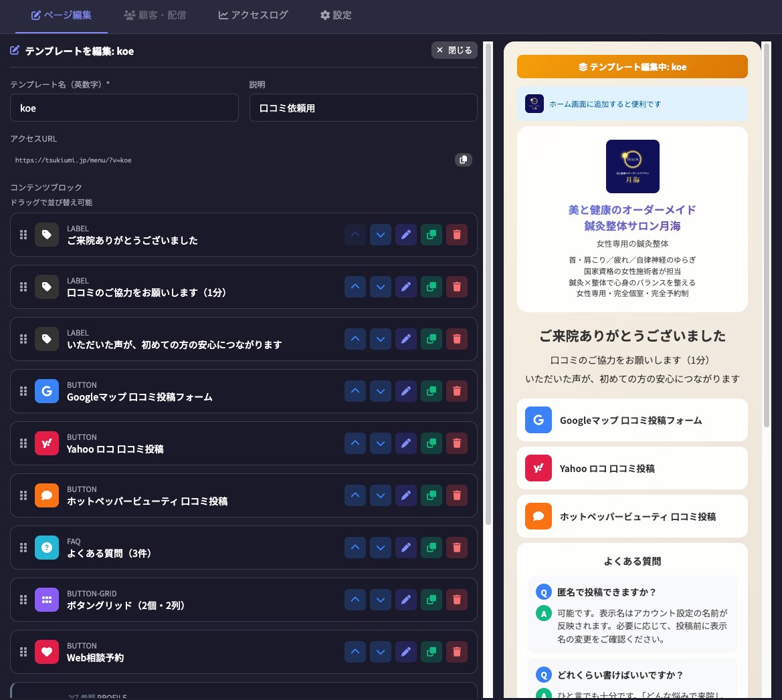This screenshot has width=782, height=700.
Task: Grab drag handle of Web相談予約 block
Action: point(23,652)
